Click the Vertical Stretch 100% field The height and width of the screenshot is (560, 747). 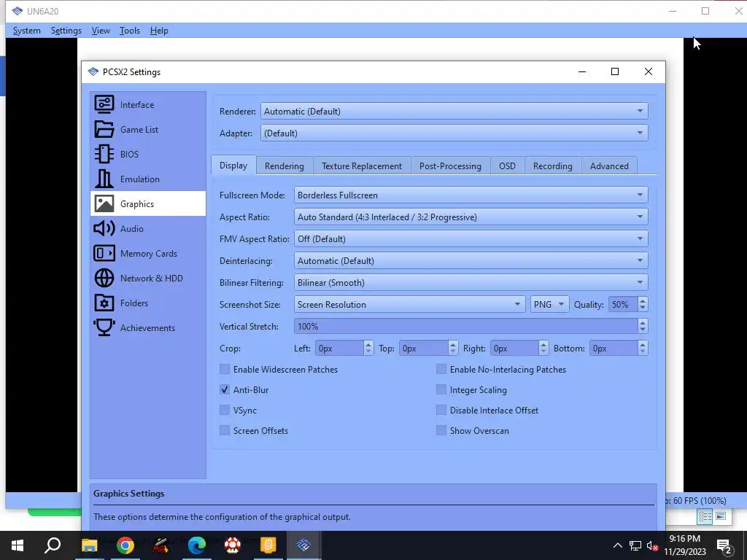(x=471, y=326)
